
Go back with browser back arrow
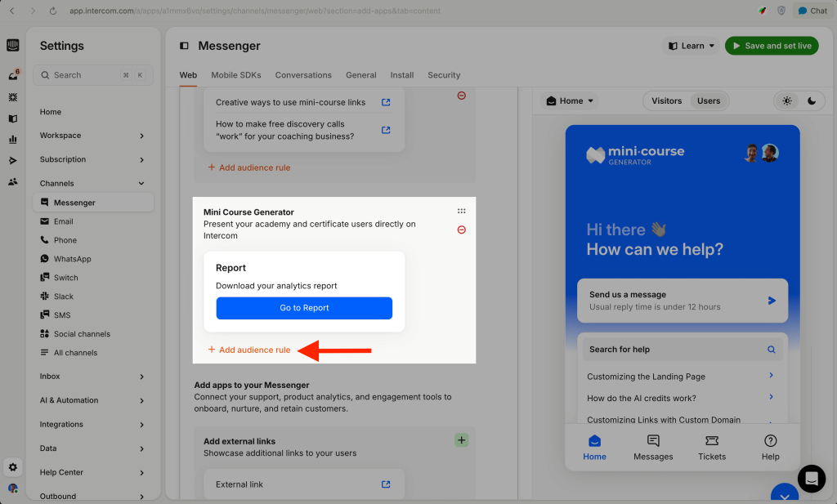[12, 11]
